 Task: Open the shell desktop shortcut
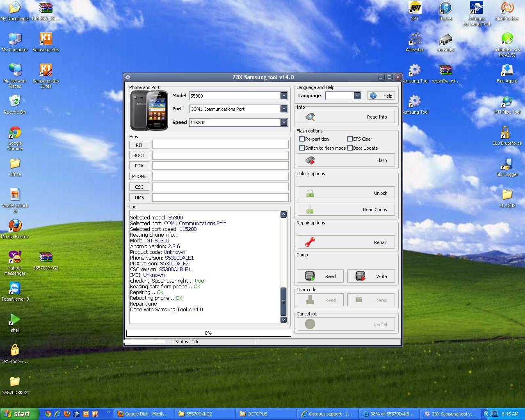click(x=15, y=322)
